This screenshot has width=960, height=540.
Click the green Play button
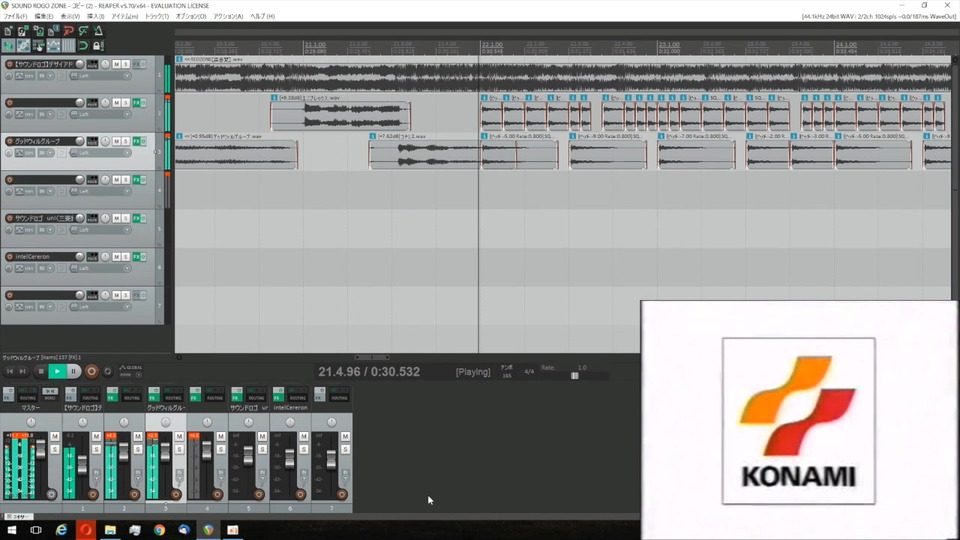(57, 372)
